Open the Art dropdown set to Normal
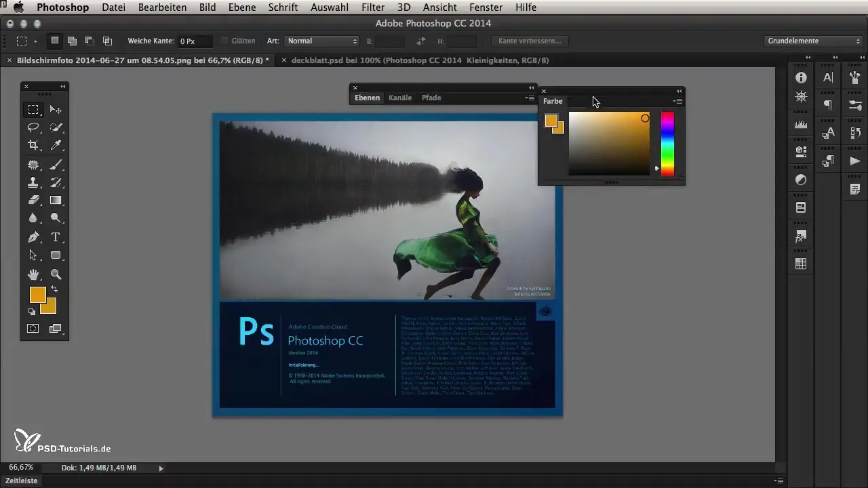Screen dimensions: 868x488 coord(321,41)
